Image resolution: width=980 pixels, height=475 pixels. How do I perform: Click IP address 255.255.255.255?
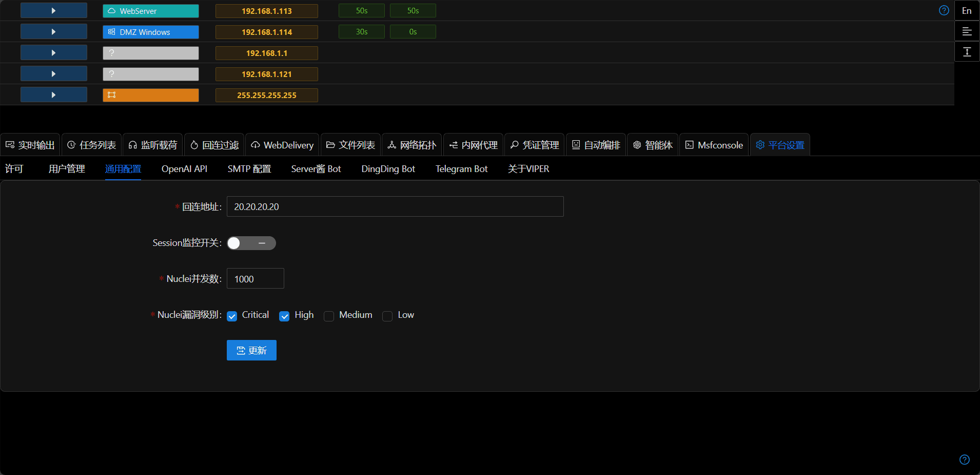point(267,95)
